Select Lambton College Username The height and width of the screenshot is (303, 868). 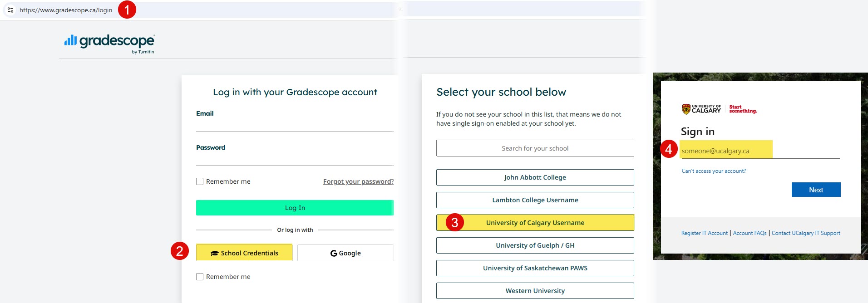pos(535,200)
